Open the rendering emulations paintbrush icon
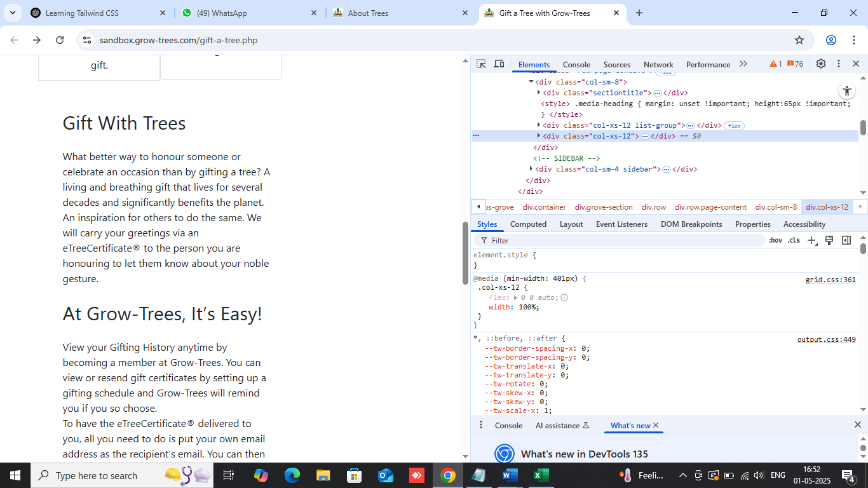Viewport: 868px width, 488px height. (829, 240)
